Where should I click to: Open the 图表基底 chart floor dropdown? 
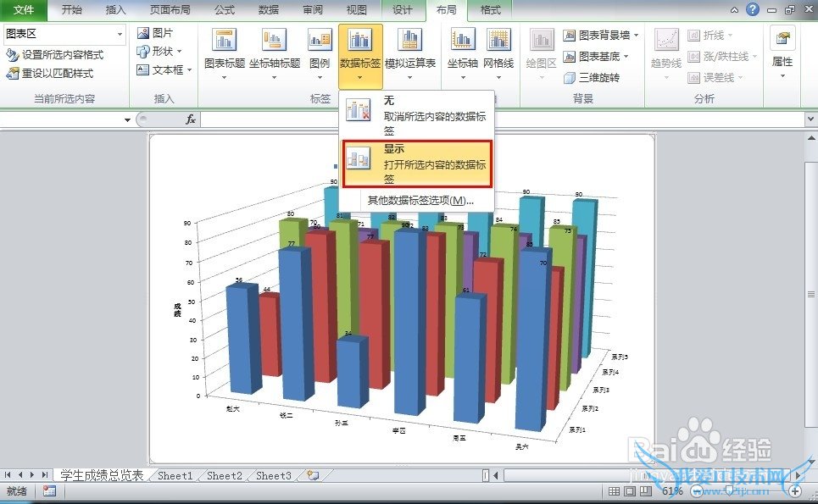(596, 56)
